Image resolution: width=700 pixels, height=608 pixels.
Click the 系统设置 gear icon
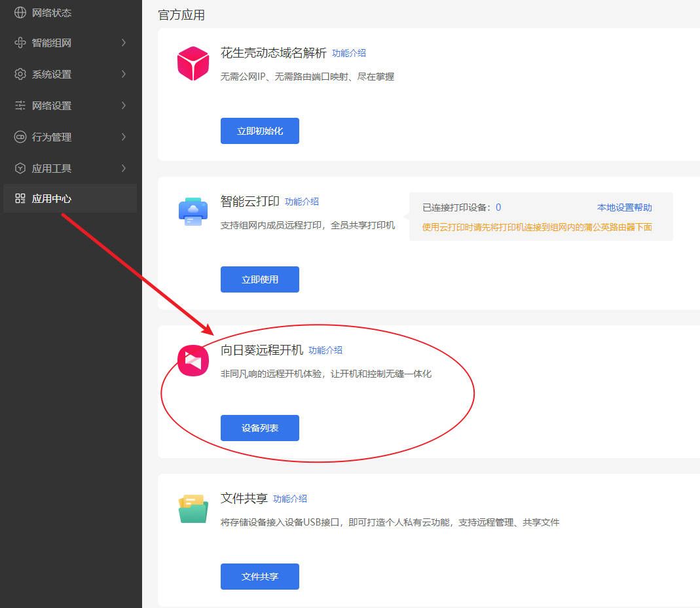pyautogui.click(x=20, y=74)
